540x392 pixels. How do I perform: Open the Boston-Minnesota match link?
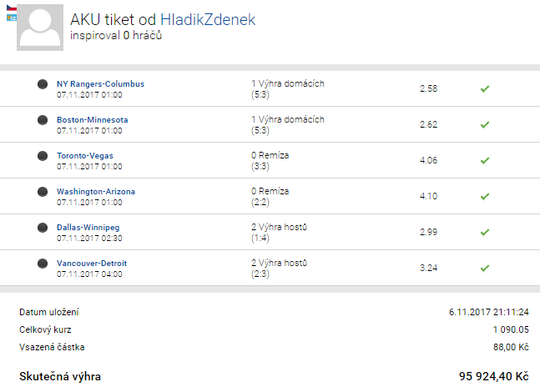tap(92, 120)
